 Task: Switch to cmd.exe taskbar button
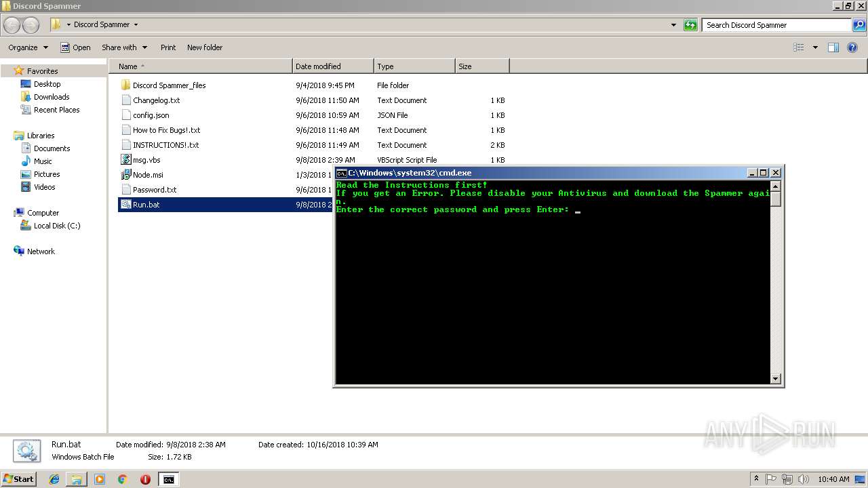[168, 479]
